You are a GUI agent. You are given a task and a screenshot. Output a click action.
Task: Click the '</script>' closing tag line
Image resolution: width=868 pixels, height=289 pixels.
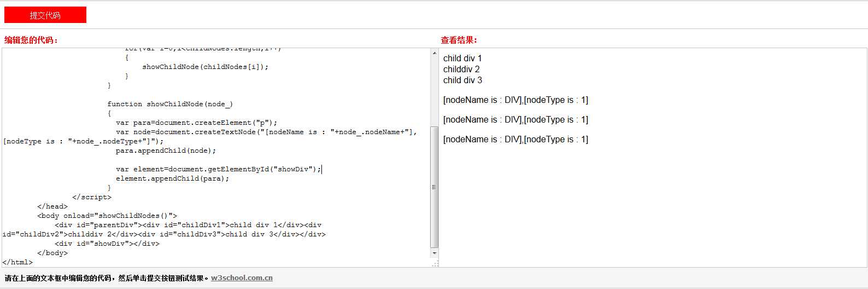(92, 197)
